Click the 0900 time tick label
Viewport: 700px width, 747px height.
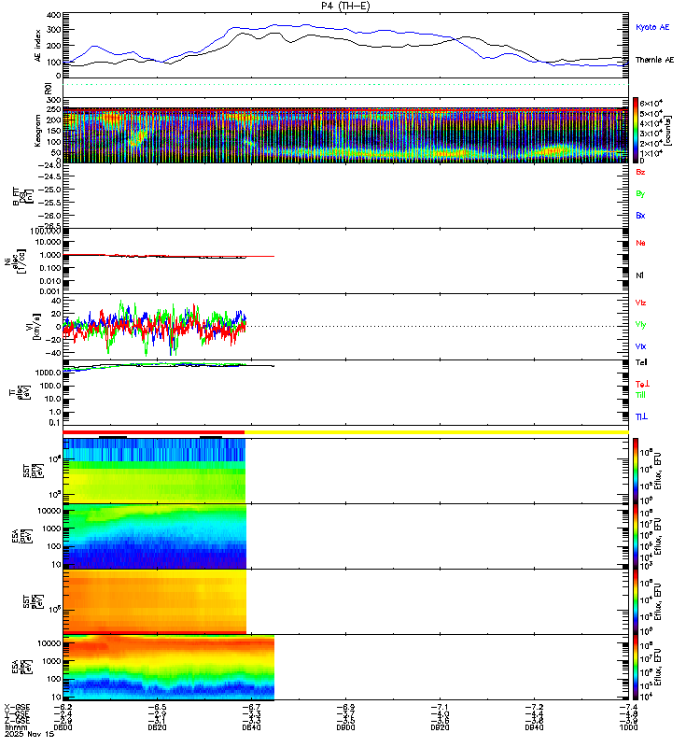(x=345, y=727)
